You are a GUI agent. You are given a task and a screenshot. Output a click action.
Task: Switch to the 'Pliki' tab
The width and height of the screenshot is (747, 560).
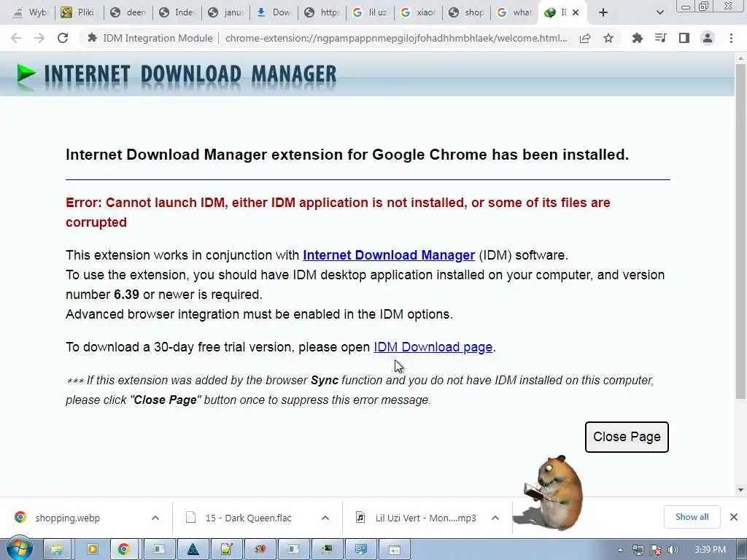click(79, 13)
